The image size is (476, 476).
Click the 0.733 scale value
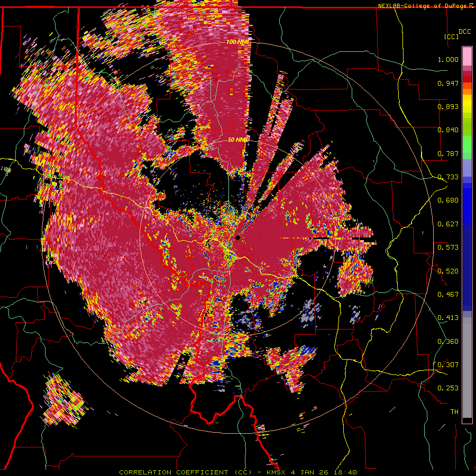[x=448, y=177]
